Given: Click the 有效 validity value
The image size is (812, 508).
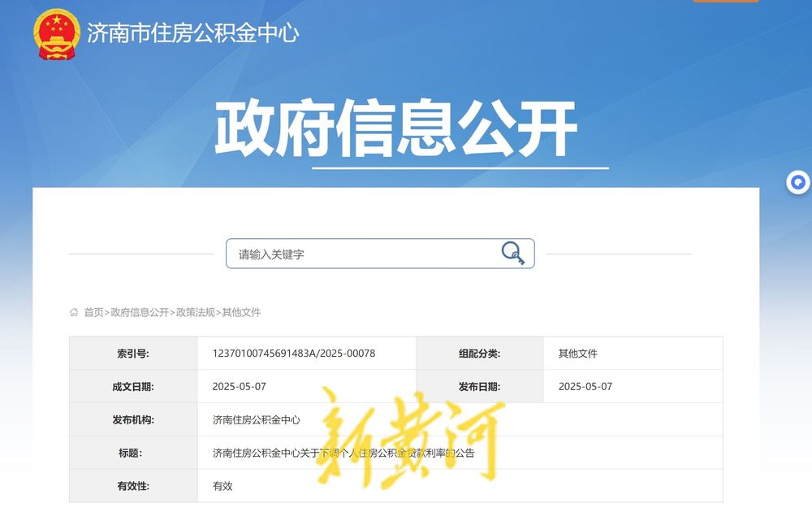Looking at the screenshot, I should click(222, 486).
